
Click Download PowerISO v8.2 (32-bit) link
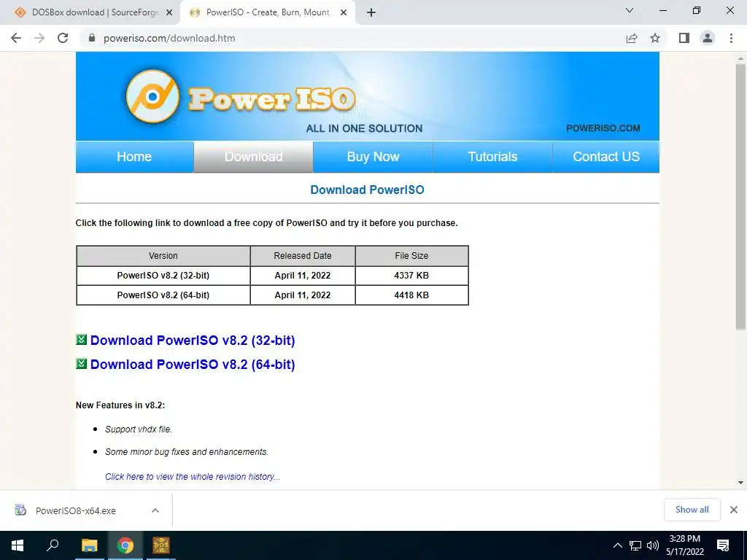(193, 341)
